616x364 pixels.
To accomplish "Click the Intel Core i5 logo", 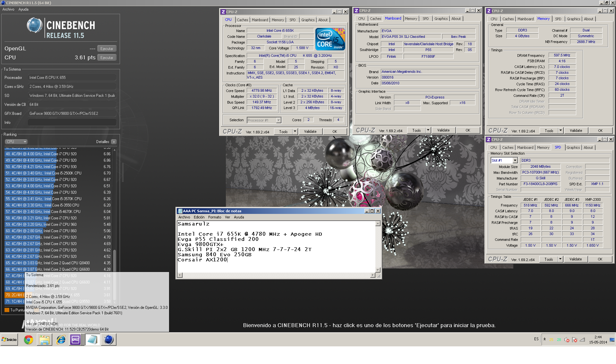I will pyautogui.click(x=330, y=39).
